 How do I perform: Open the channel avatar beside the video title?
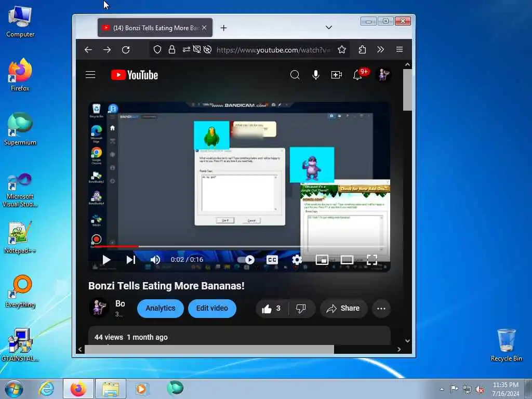point(98,308)
